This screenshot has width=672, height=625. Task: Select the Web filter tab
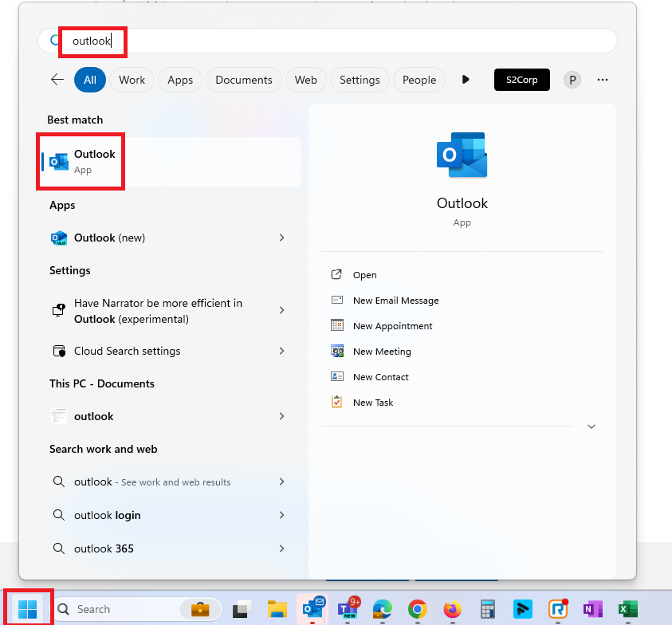[306, 80]
